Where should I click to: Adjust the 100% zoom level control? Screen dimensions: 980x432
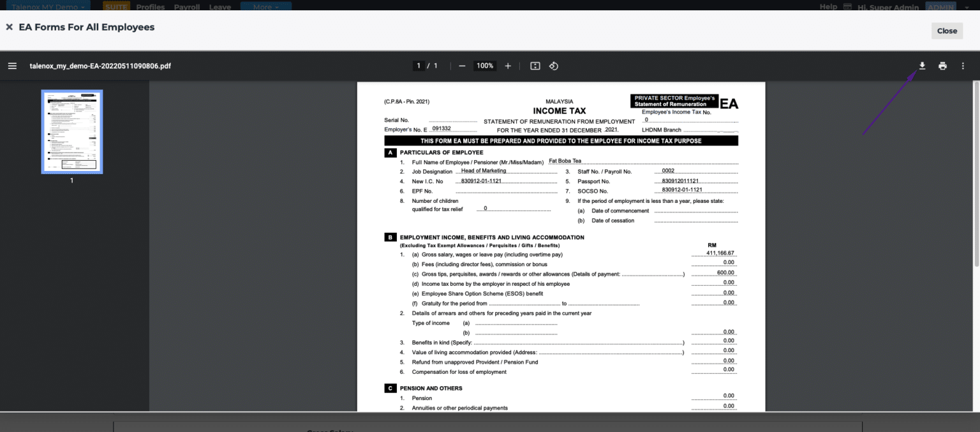coord(484,65)
